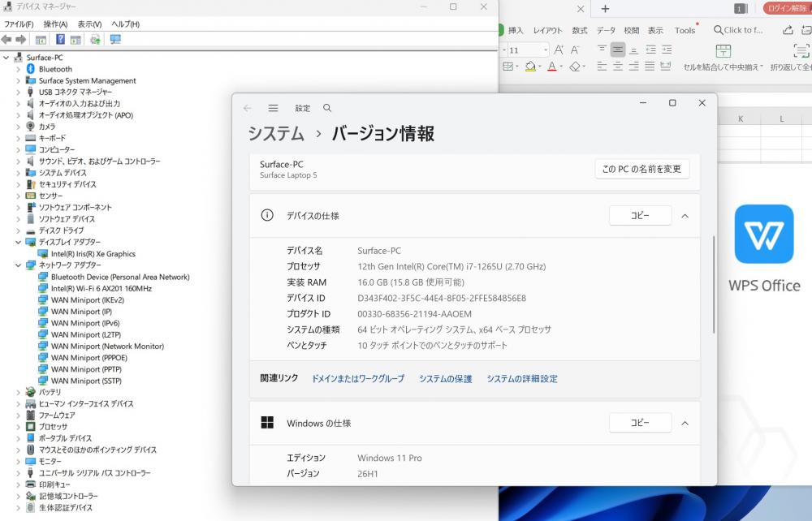Click the eraser clear icon in WPS
The image size is (812, 521).
tap(575, 67)
